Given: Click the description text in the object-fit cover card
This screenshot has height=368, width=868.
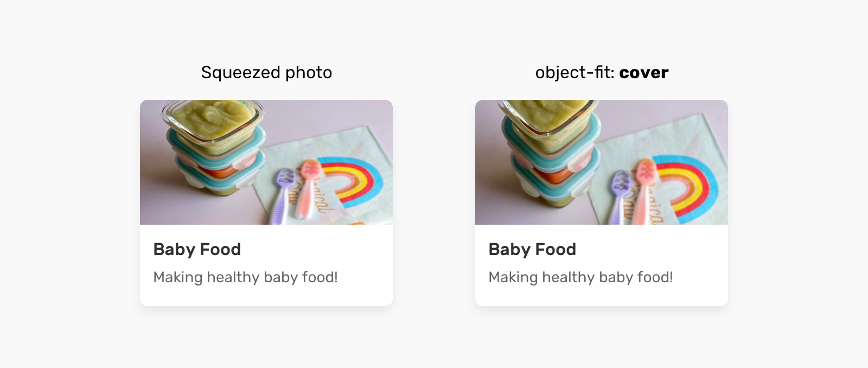Looking at the screenshot, I should point(580,277).
